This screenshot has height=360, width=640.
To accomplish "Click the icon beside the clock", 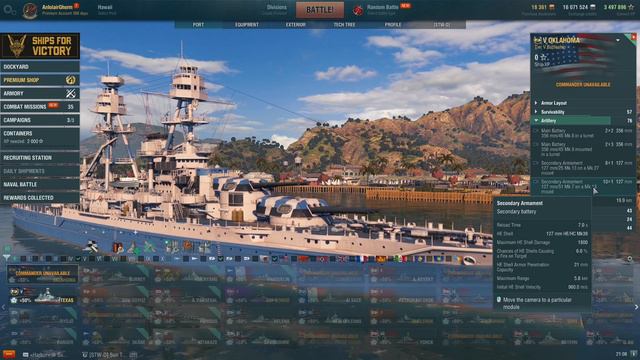I will click(633, 354).
